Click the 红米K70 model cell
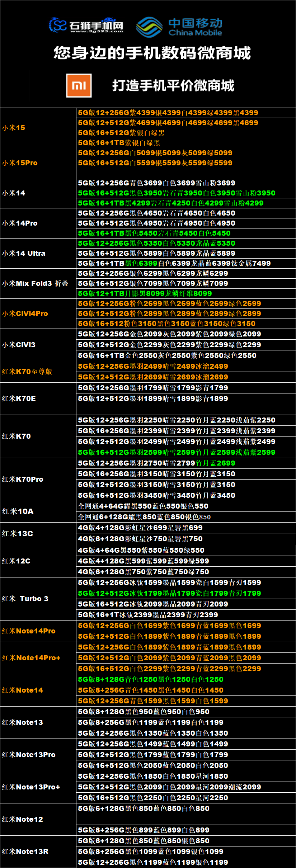Image resolution: width=296 pixels, height=868 pixels. 38,436
